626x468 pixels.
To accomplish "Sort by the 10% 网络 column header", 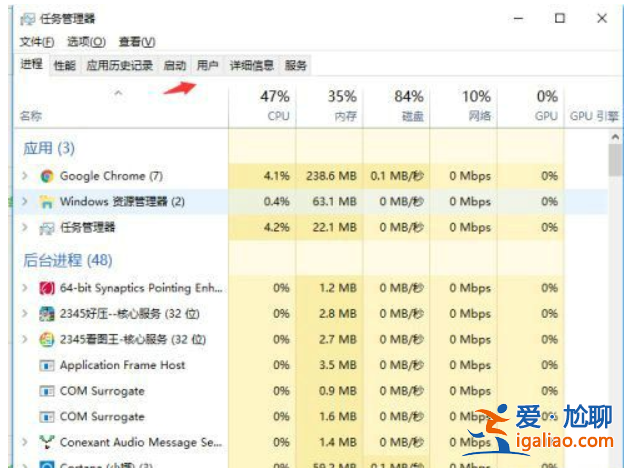I will coord(464,107).
